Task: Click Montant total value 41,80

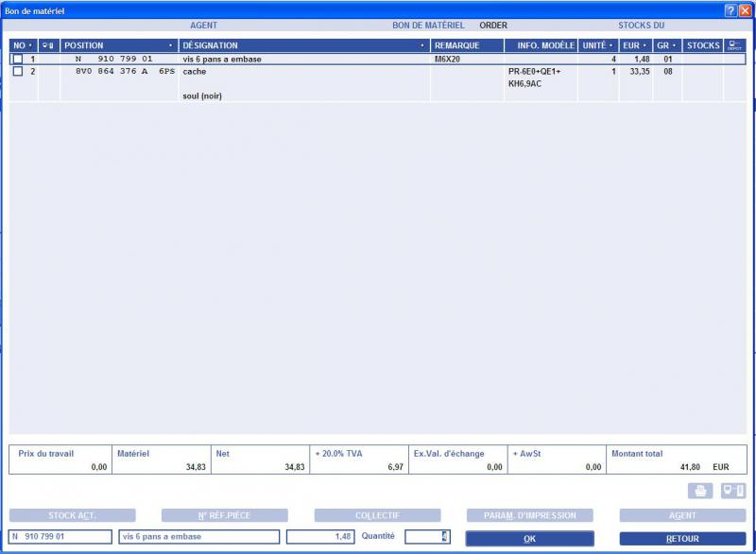Action: coord(690,467)
